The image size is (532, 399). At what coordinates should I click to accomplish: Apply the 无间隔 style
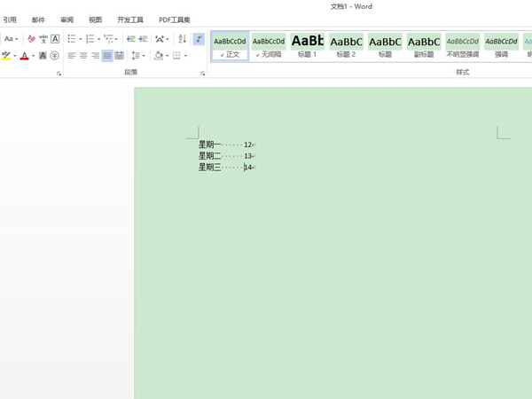tap(269, 46)
